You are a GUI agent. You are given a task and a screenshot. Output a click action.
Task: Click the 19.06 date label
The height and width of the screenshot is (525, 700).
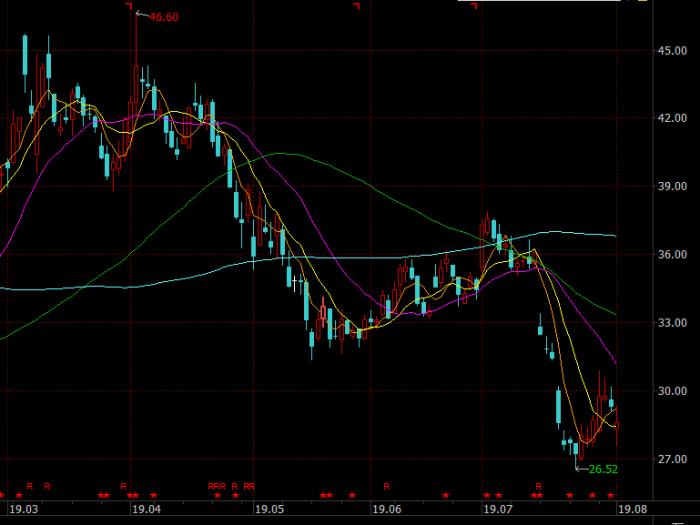pyautogui.click(x=387, y=509)
